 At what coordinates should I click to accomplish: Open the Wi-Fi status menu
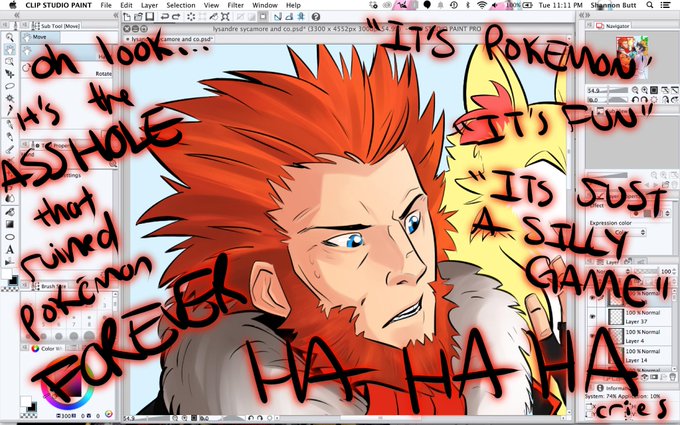coord(481,5)
